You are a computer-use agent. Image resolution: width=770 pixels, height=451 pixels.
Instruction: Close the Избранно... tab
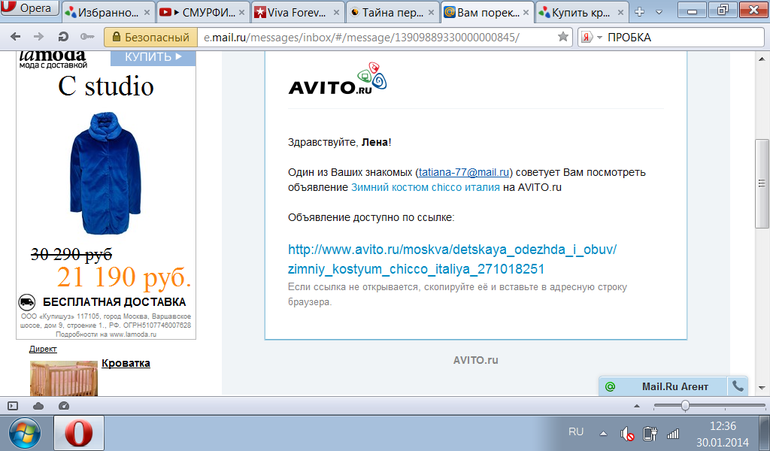click(147, 13)
